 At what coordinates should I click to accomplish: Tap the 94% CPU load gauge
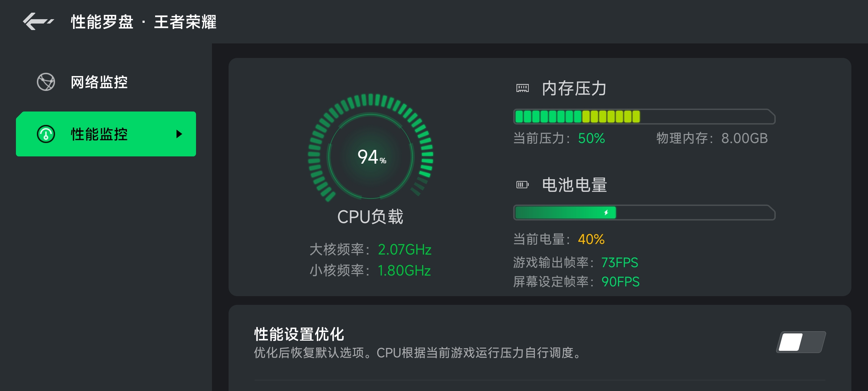(x=371, y=148)
